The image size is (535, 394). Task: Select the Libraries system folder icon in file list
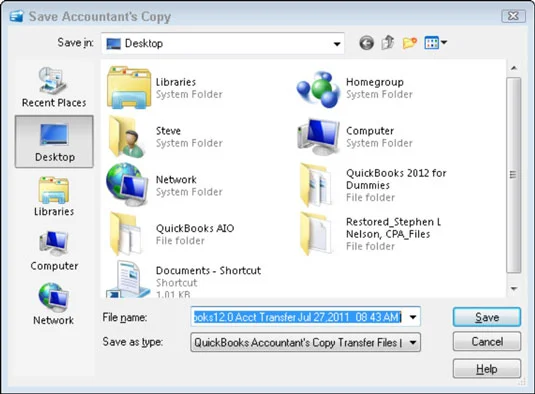[129, 88]
